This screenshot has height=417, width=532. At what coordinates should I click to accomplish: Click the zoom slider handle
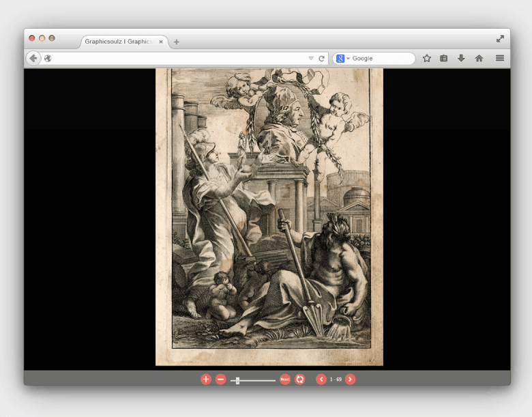tap(237, 381)
